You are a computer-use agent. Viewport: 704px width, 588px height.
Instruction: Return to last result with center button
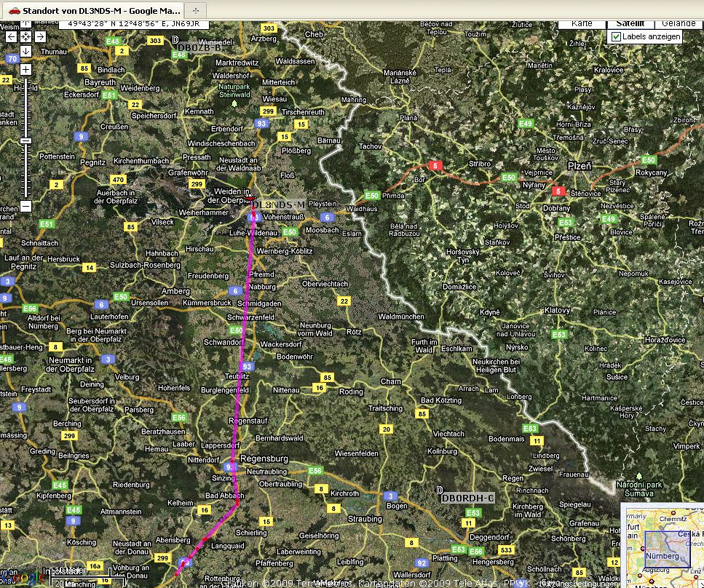[25, 37]
